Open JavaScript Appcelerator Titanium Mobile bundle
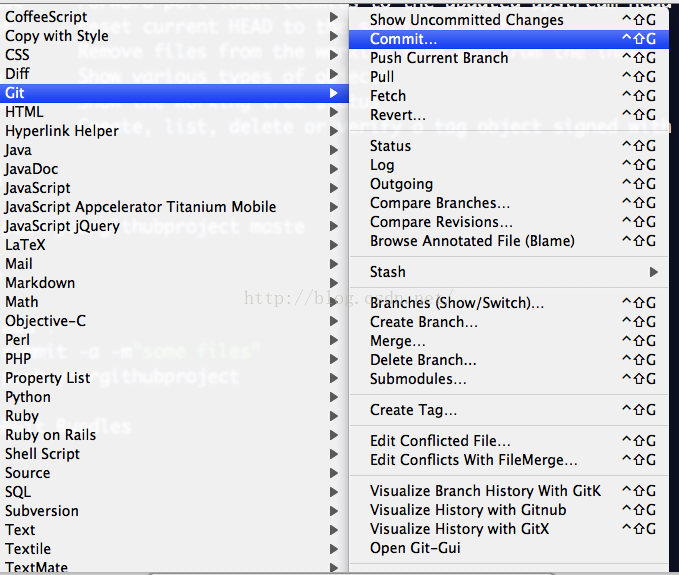Image resolution: width=679 pixels, height=575 pixels. 174,207
